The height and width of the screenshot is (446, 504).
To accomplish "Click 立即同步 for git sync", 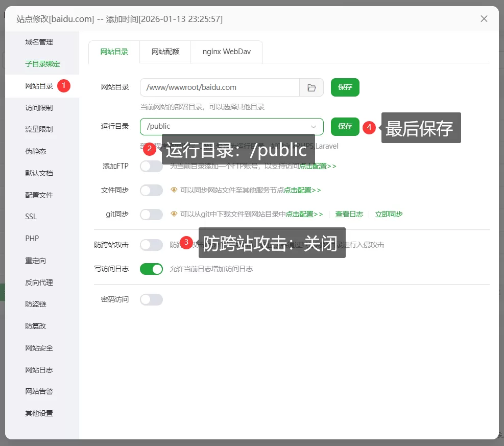I will [x=389, y=214].
